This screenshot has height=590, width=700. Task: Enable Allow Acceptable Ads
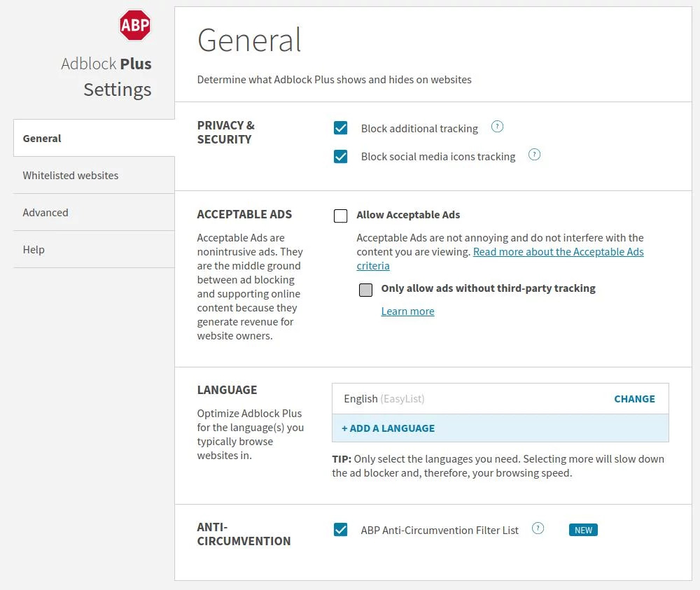coord(340,216)
